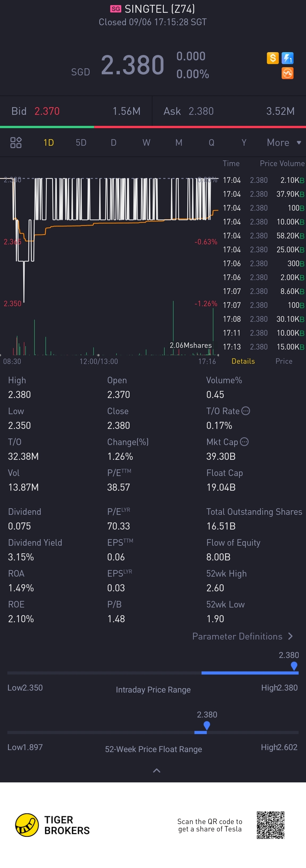The image size is (306, 868).
Task: Tap the yellow dollar sign badge
Action: 272,58
